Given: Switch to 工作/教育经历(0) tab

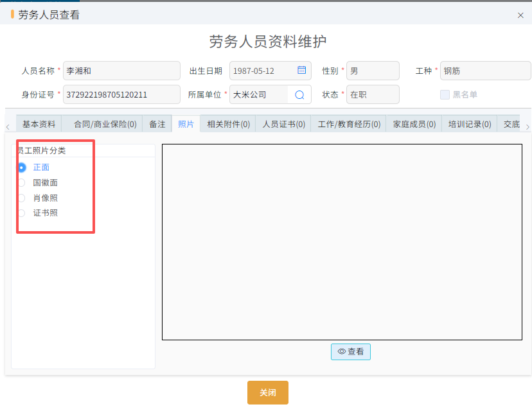Looking at the screenshot, I should tap(349, 124).
